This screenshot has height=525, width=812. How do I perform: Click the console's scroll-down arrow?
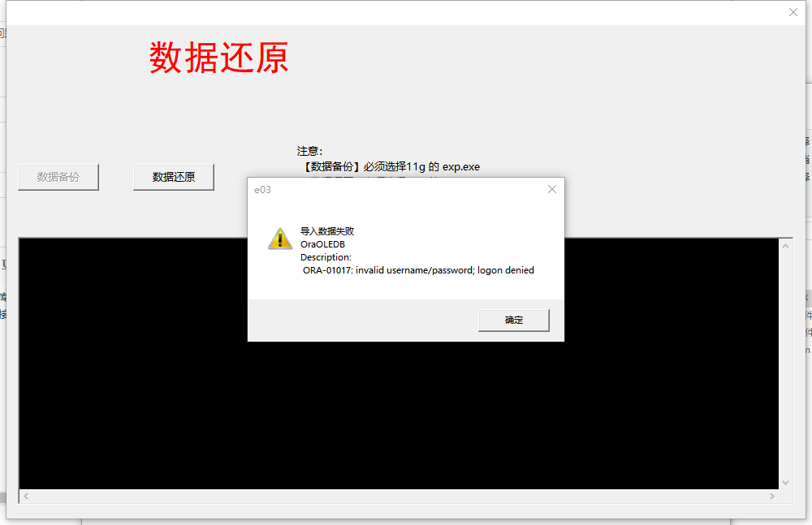[x=785, y=483]
